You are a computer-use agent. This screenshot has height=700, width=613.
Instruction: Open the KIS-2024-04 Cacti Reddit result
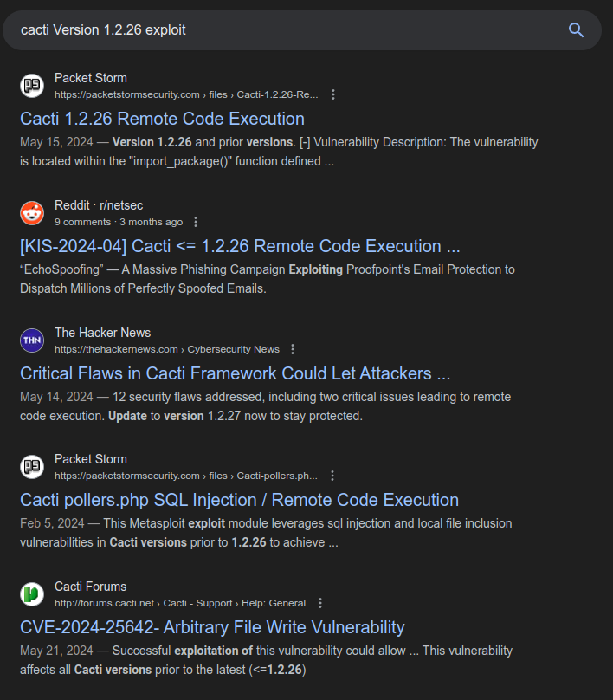coord(240,246)
